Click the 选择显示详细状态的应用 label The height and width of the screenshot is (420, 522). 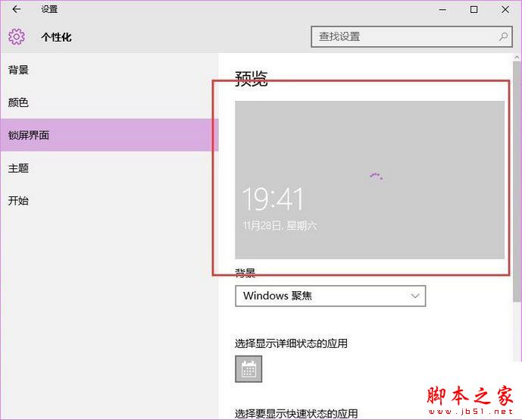coord(291,343)
